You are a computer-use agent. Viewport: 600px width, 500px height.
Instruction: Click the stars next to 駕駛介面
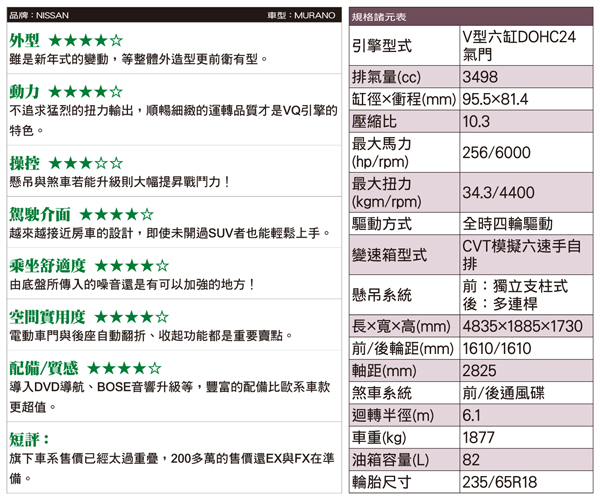(x=115, y=214)
